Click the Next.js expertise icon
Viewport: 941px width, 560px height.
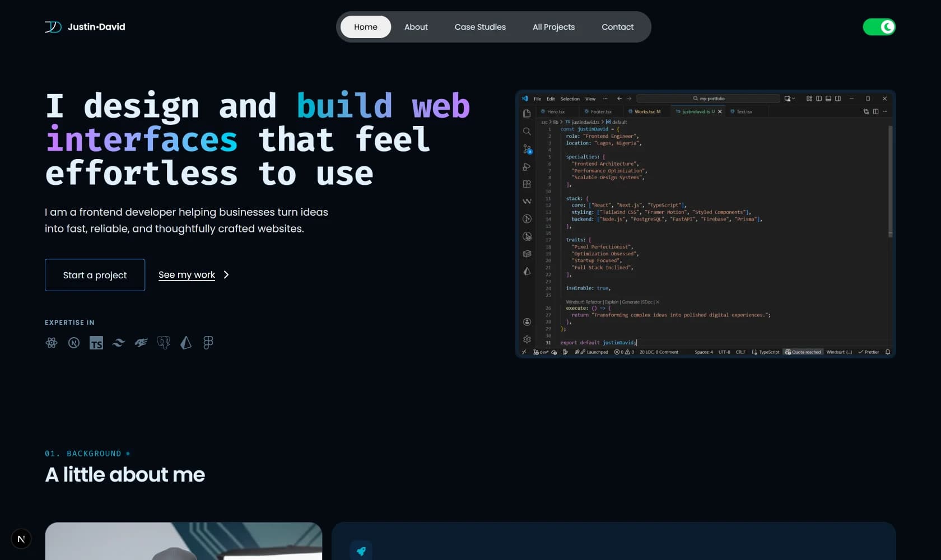click(x=74, y=343)
